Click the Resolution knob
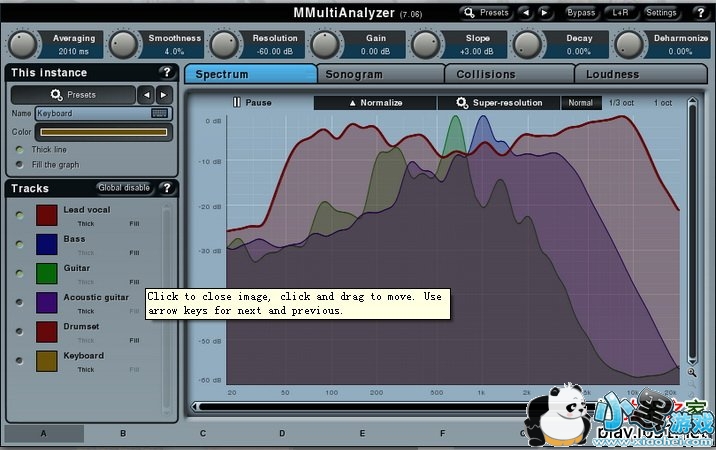This screenshot has width=716, height=450. click(224, 44)
